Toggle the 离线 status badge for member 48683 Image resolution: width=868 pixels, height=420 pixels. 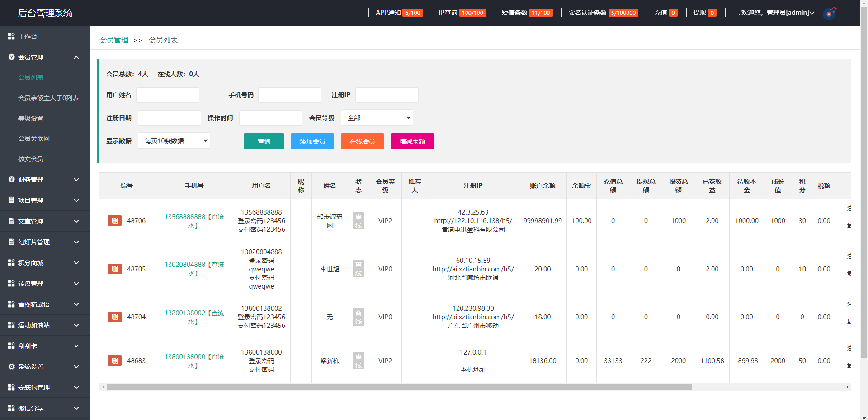pos(358,361)
